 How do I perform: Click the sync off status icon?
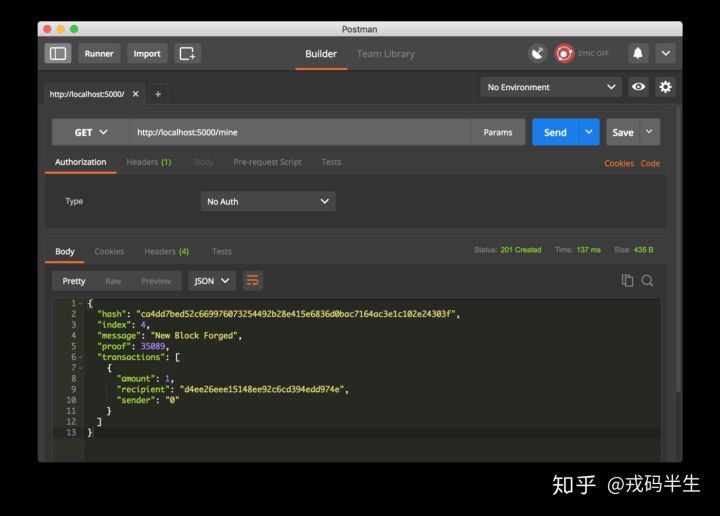(564, 54)
